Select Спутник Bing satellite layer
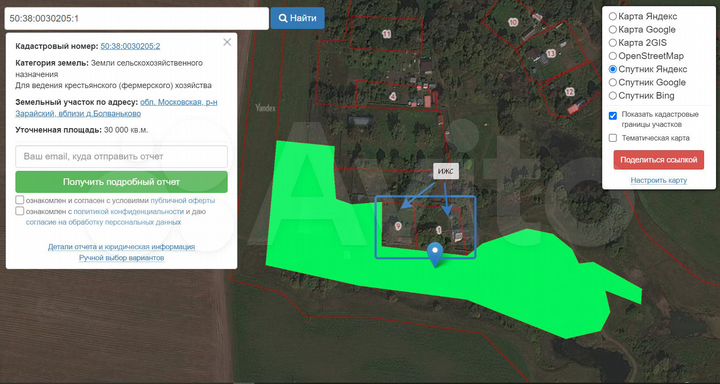The image size is (720, 384). 613,96
